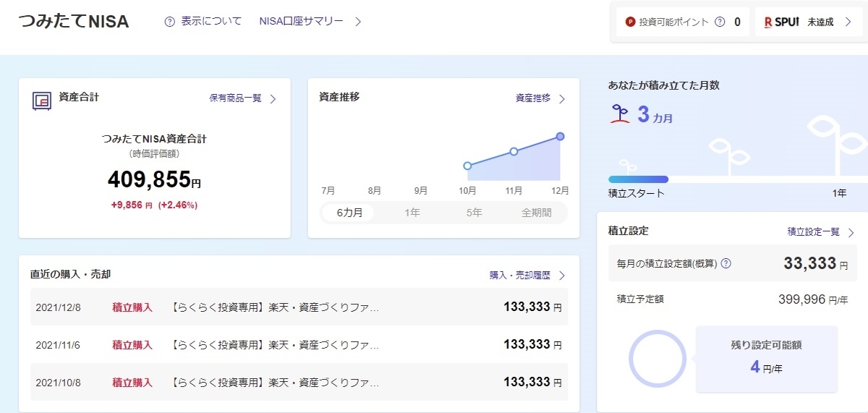Click the 409,855円 total asset value
The width and height of the screenshot is (868, 413).
pos(154,179)
